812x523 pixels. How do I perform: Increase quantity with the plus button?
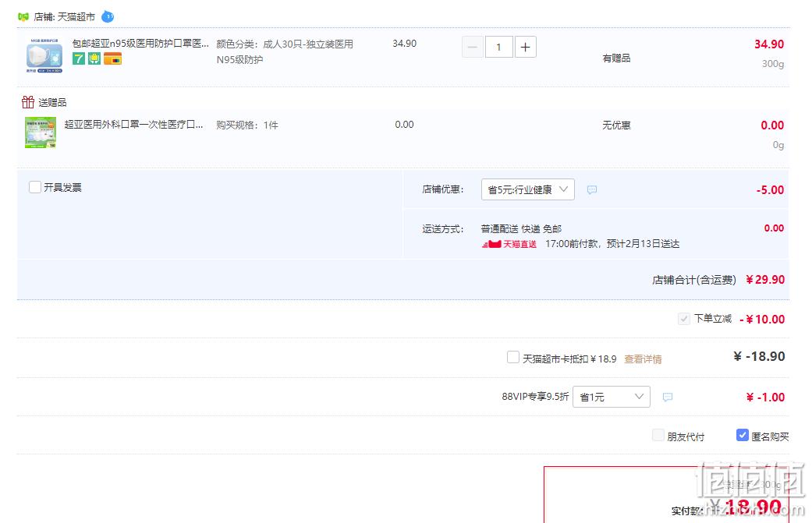point(525,47)
